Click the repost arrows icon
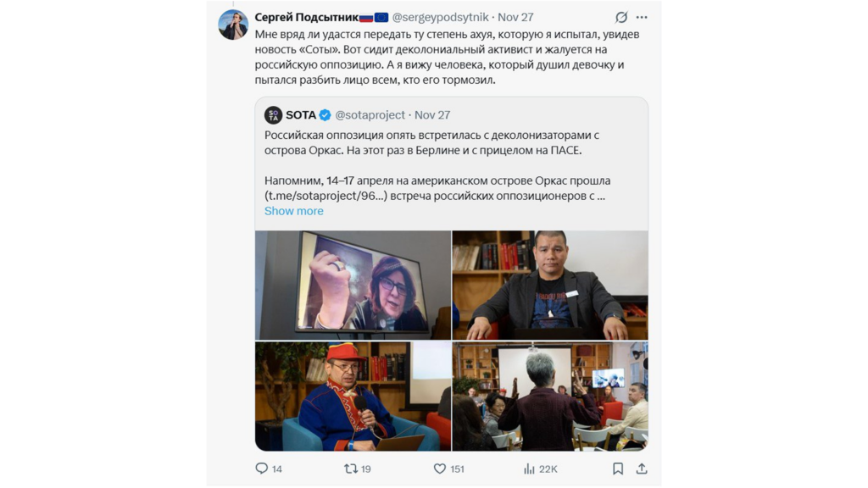The image size is (868, 488). (350, 469)
